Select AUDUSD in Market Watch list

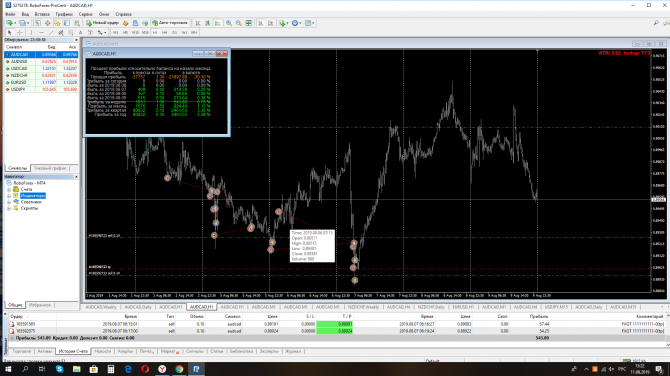tap(41, 62)
